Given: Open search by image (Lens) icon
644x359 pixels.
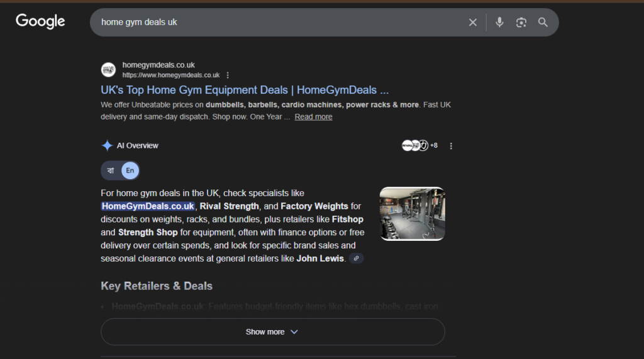Looking at the screenshot, I should click(x=521, y=22).
